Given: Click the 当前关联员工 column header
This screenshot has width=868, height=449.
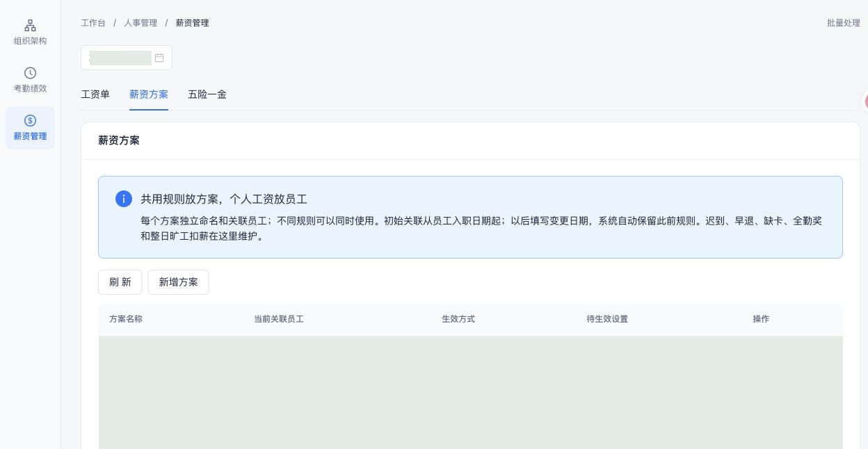Looking at the screenshot, I should click(279, 319).
